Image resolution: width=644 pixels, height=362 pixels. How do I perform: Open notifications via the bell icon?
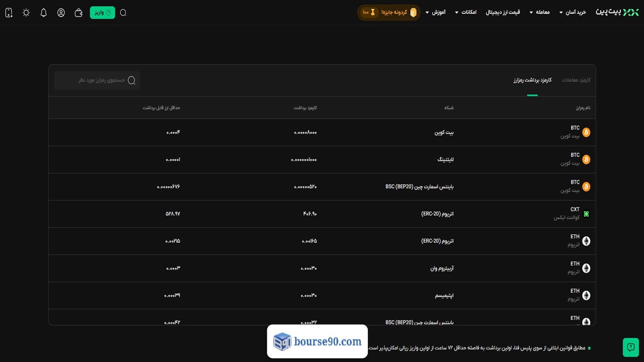click(43, 13)
